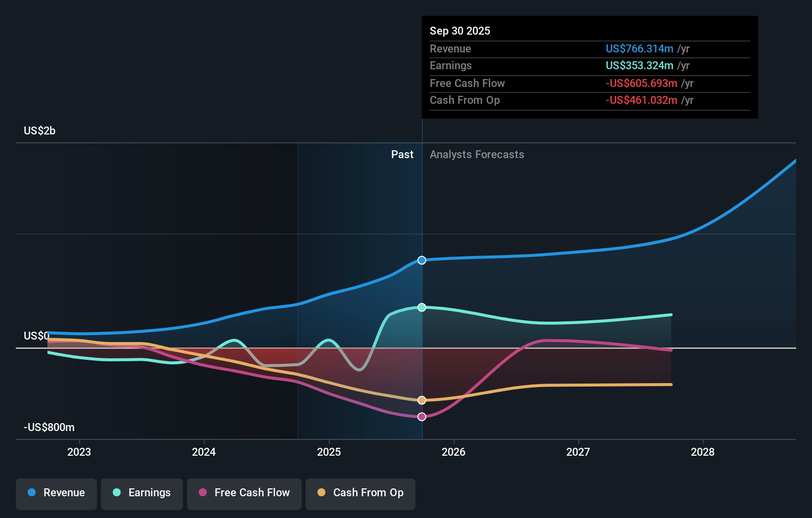Hide the Free Cash Flow series
Screen dimensions: 812x518
tap(244, 494)
